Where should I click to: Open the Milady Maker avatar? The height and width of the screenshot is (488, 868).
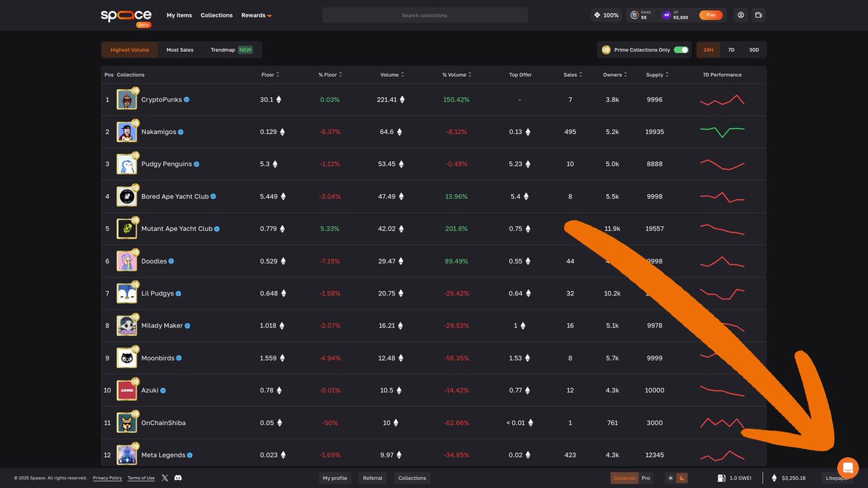pyautogui.click(x=127, y=326)
